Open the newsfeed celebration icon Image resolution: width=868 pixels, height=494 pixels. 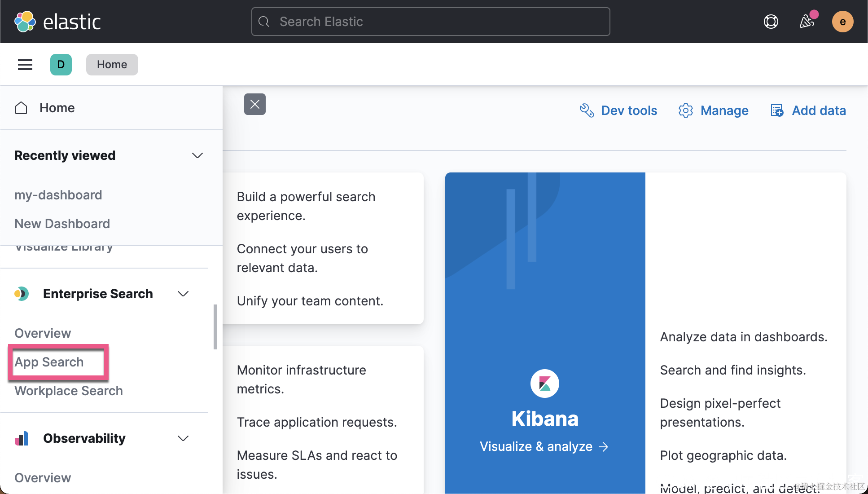click(807, 21)
